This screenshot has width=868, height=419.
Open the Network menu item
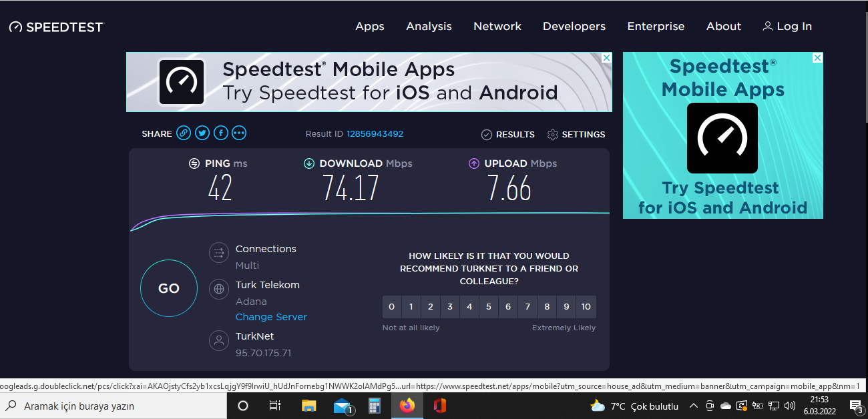pos(497,26)
